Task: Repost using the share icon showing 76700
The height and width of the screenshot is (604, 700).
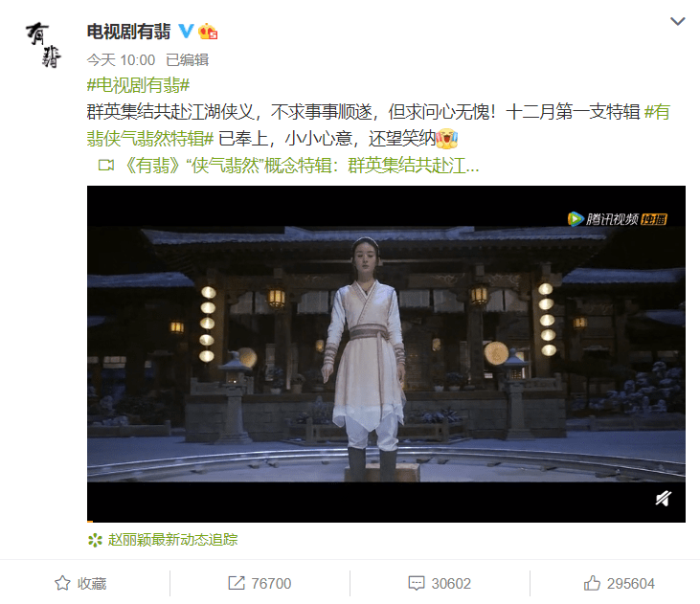Action: coord(260,583)
